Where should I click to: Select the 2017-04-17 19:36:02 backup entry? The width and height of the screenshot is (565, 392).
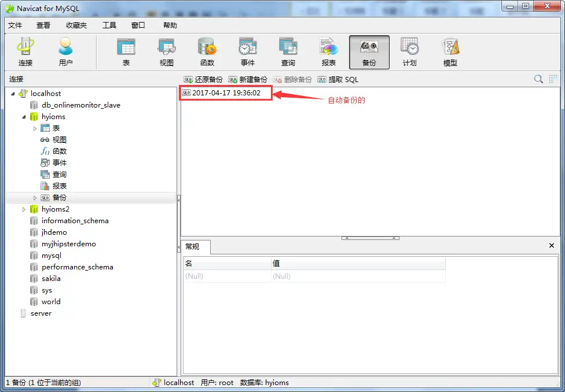click(x=226, y=93)
